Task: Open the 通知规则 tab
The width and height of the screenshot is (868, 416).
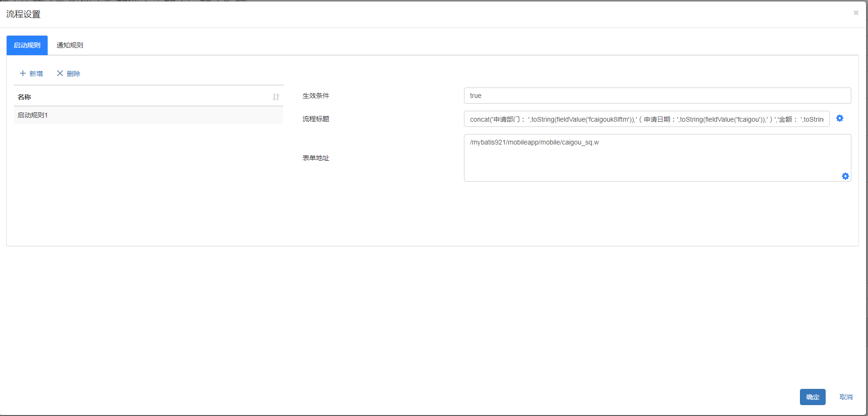Action: click(70, 45)
